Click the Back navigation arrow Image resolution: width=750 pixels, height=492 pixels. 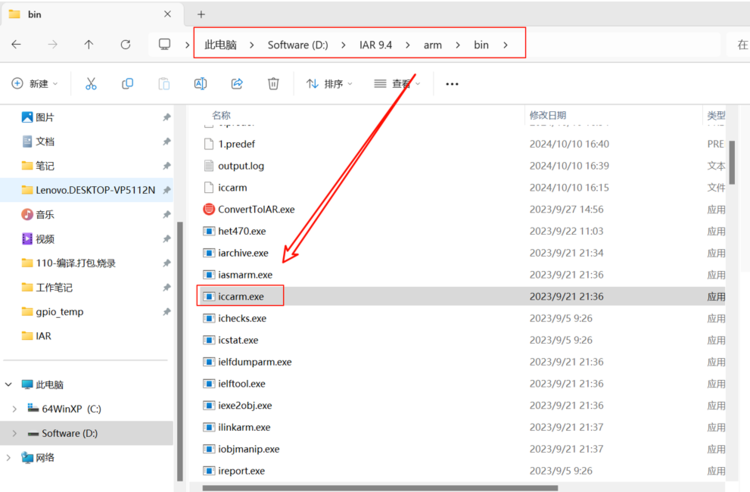click(16, 44)
